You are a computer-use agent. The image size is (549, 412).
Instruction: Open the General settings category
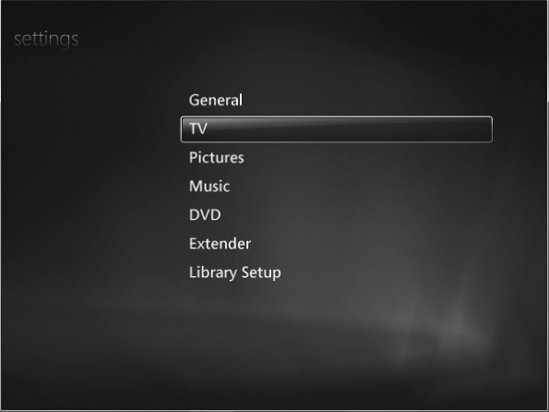pos(216,100)
